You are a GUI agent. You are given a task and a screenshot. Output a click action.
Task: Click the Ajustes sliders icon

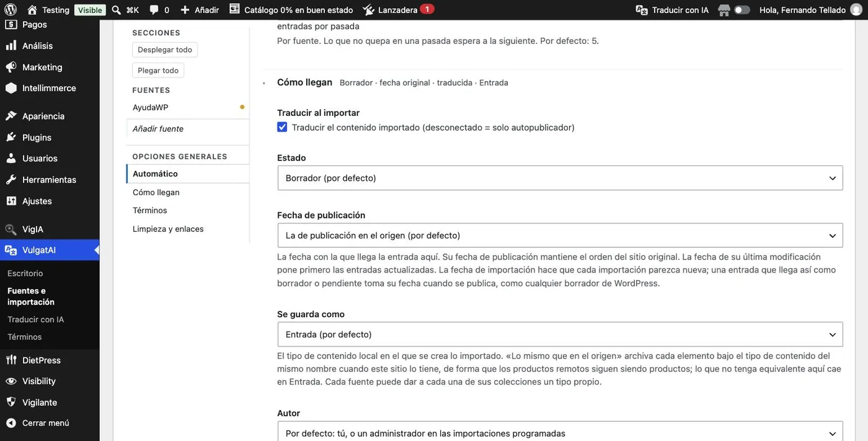pyautogui.click(x=11, y=201)
